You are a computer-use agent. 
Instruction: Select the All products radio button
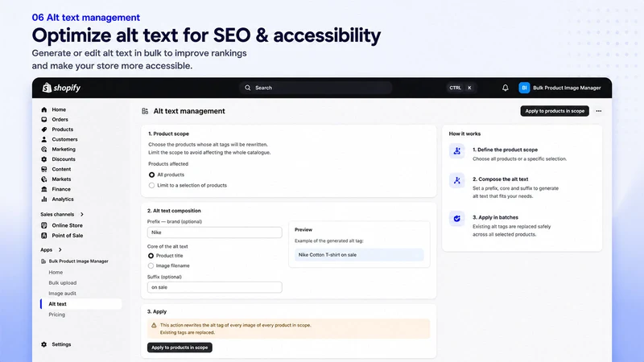[151, 175]
